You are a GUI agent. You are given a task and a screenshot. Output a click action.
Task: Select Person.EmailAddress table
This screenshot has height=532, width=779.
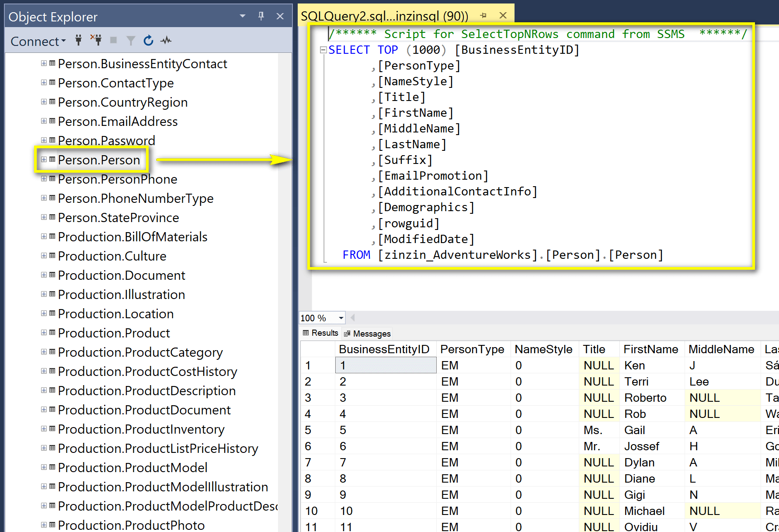118,122
